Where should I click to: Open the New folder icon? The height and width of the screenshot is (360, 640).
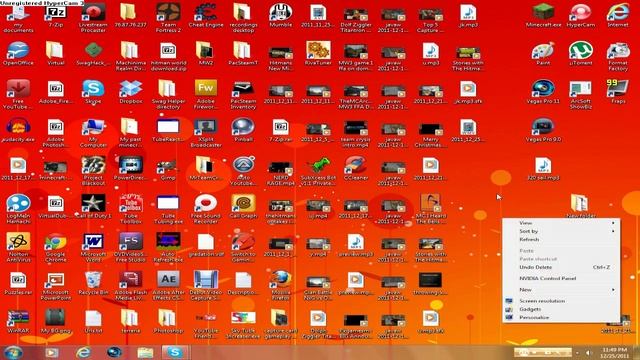(x=580, y=203)
